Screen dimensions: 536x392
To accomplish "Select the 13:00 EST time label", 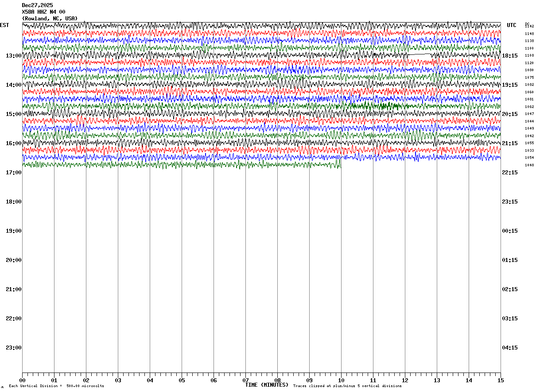I will coord(14,56).
